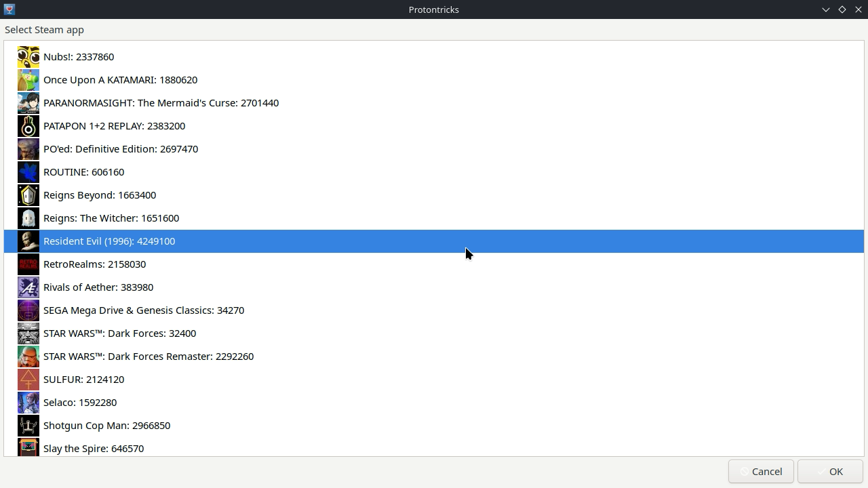
Task: Click the Protontricks window menu icon
Action: click(9, 9)
